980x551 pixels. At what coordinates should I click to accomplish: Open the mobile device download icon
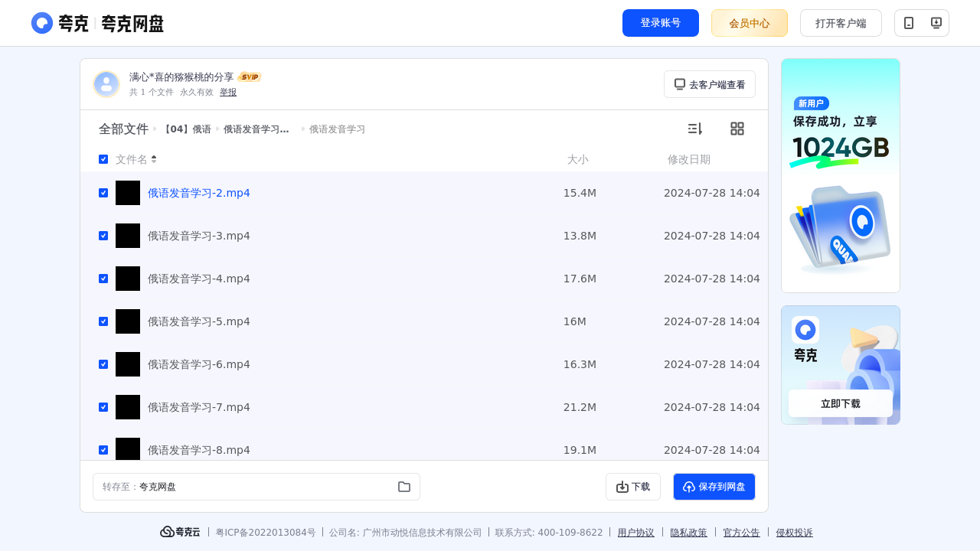tap(909, 23)
